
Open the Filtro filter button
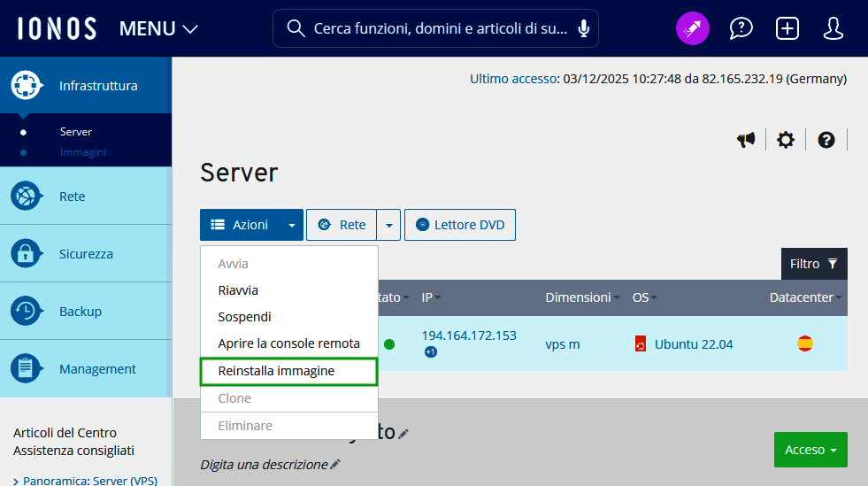(x=814, y=264)
